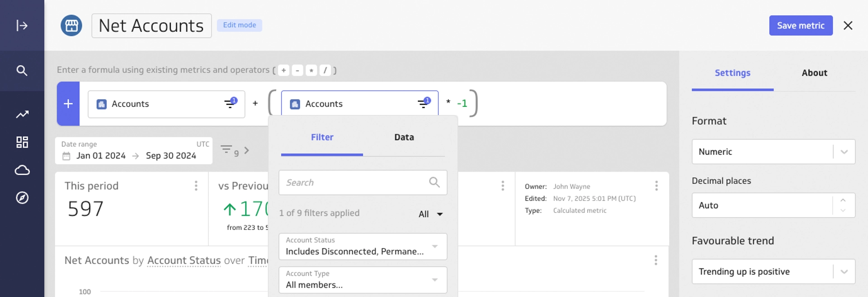Image resolution: width=868 pixels, height=297 pixels.
Task: Click the Save metric button
Action: pyautogui.click(x=801, y=26)
